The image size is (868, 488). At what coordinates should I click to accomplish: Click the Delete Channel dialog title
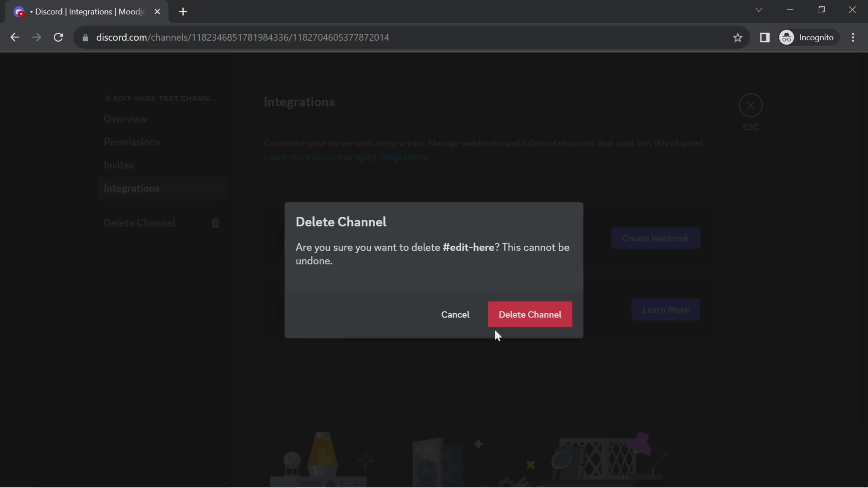tap(341, 222)
